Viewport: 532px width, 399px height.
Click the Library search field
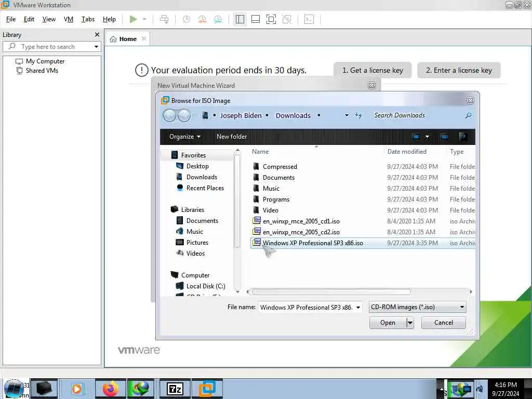pos(51,46)
